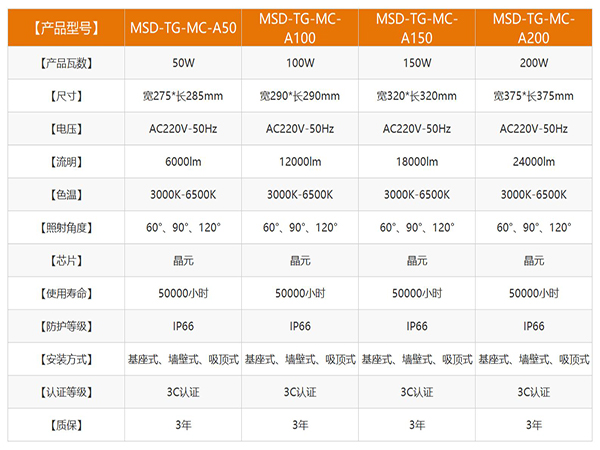Click the 【尺寸】 row label
This screenshot has width=600, height=450.
pos(66,96)
